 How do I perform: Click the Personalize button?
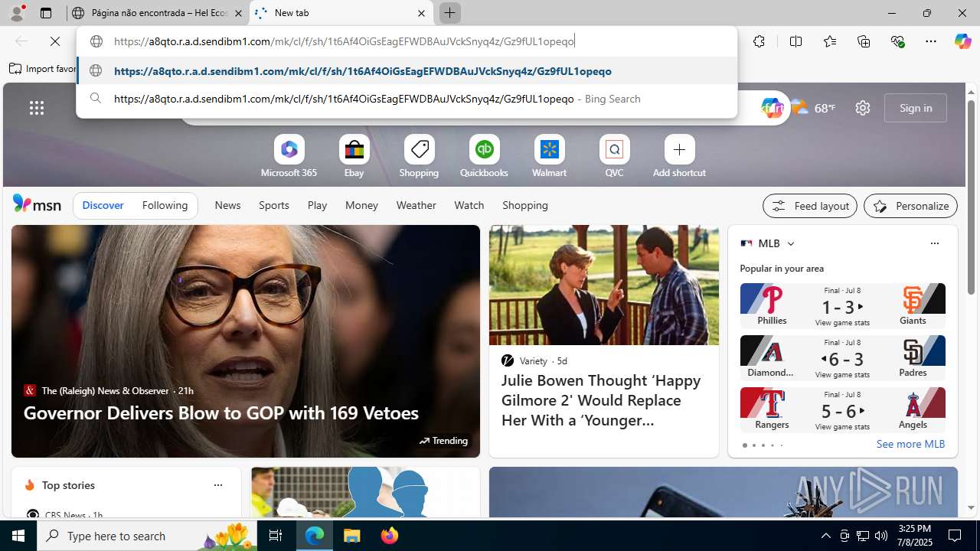click(x=910, y=206)
